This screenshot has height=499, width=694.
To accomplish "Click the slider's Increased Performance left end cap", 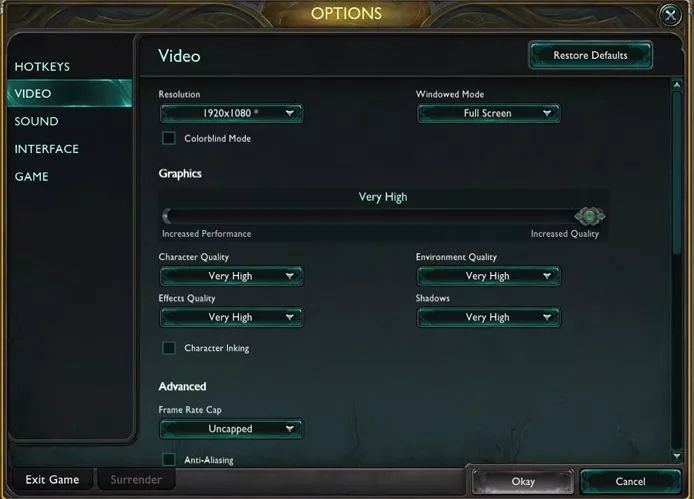I will (167, 217).
